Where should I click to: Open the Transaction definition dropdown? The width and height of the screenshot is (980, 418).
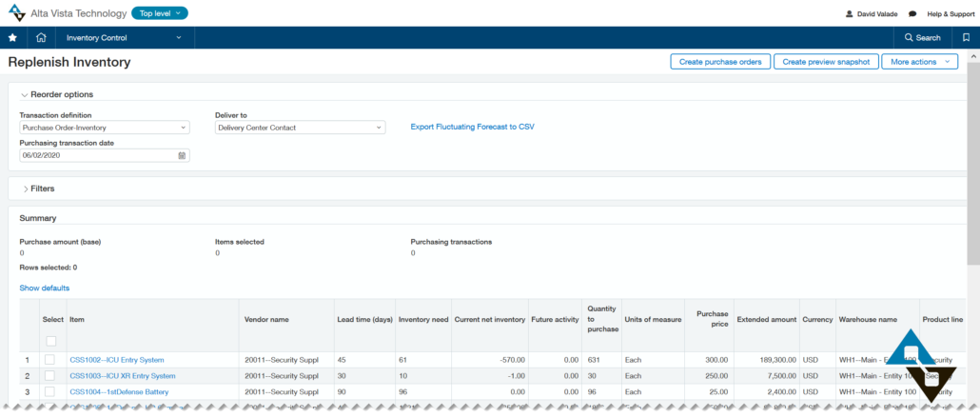105,128
